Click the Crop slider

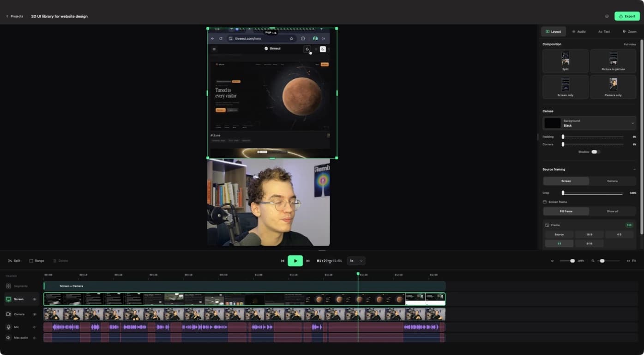[593, 193]
